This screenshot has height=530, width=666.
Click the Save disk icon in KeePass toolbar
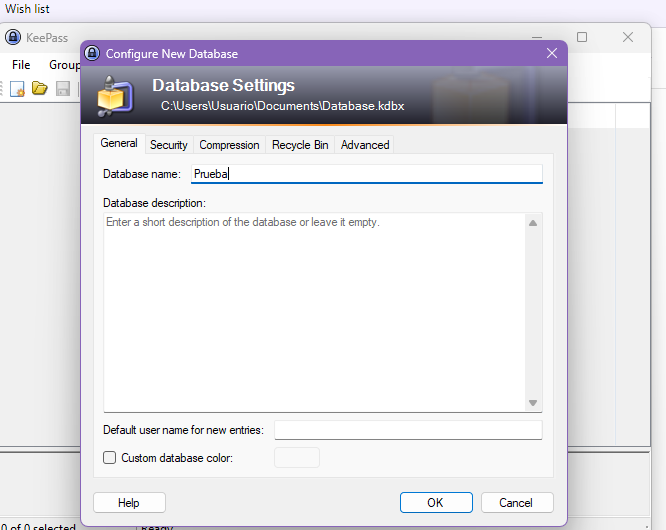click(63, 88)
